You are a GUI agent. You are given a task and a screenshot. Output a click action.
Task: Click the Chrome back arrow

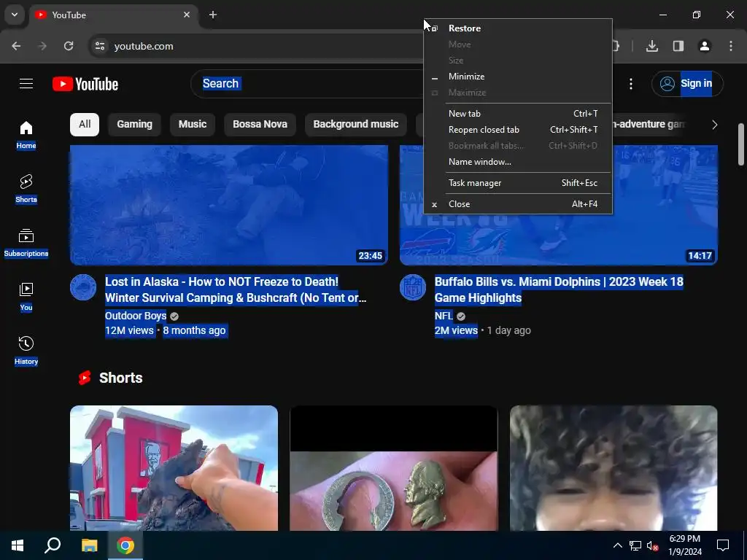pos(16,46)
